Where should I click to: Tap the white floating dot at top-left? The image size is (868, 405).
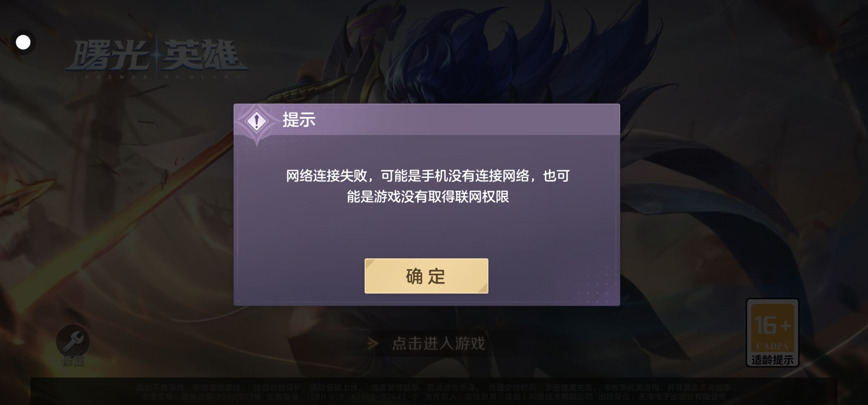(x=23, y=42)
